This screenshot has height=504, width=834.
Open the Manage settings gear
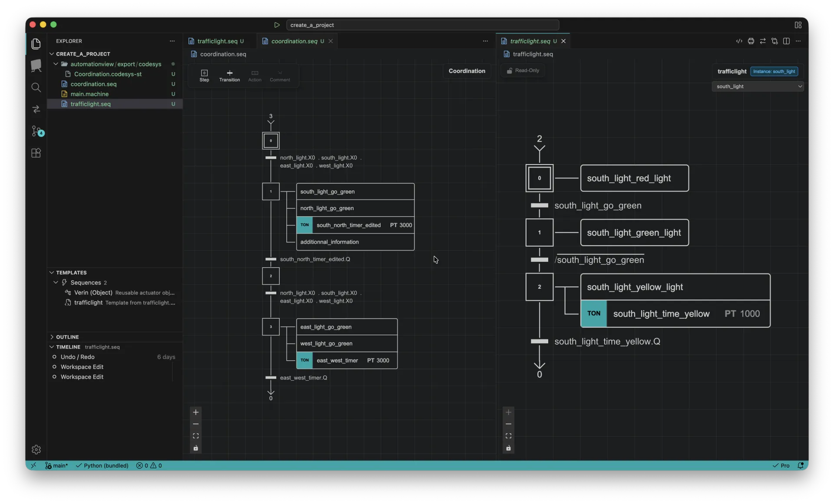(36, 449)
